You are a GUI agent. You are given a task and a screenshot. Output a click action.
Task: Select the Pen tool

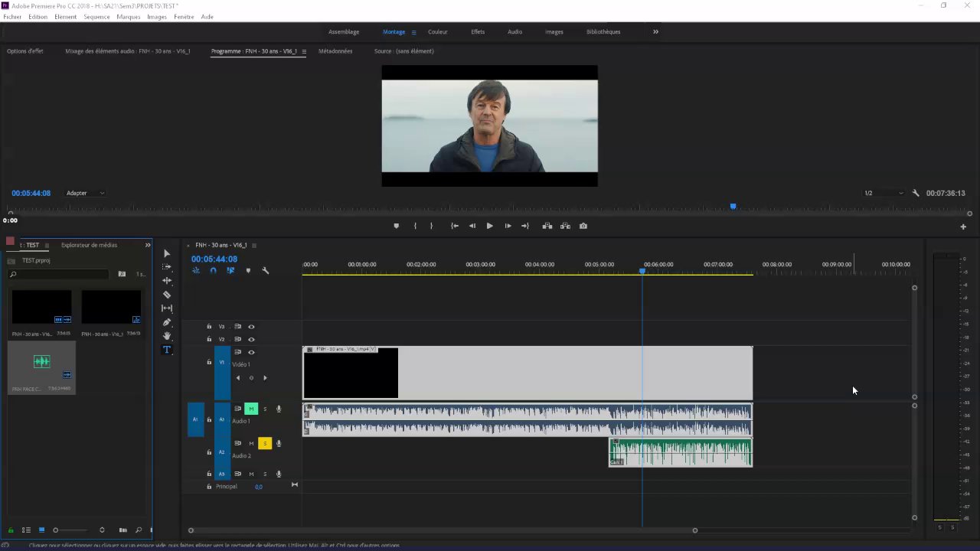click(x=167, y=322)
